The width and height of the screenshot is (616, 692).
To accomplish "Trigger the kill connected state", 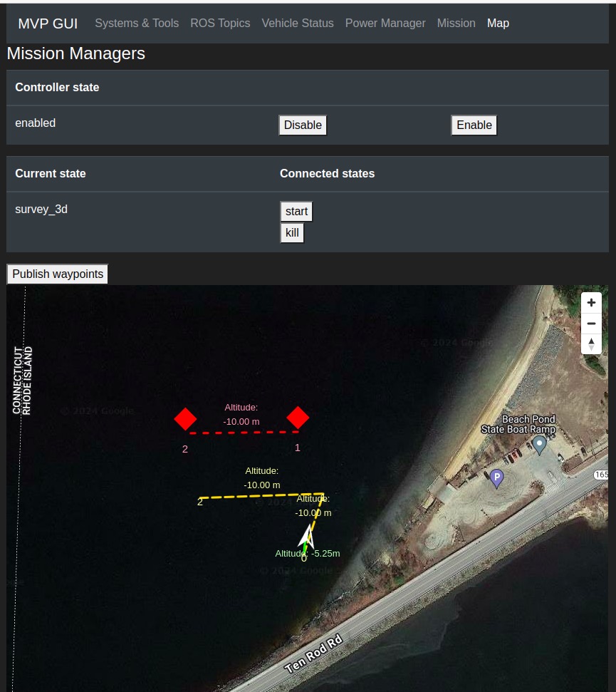I will click(292, 232).
